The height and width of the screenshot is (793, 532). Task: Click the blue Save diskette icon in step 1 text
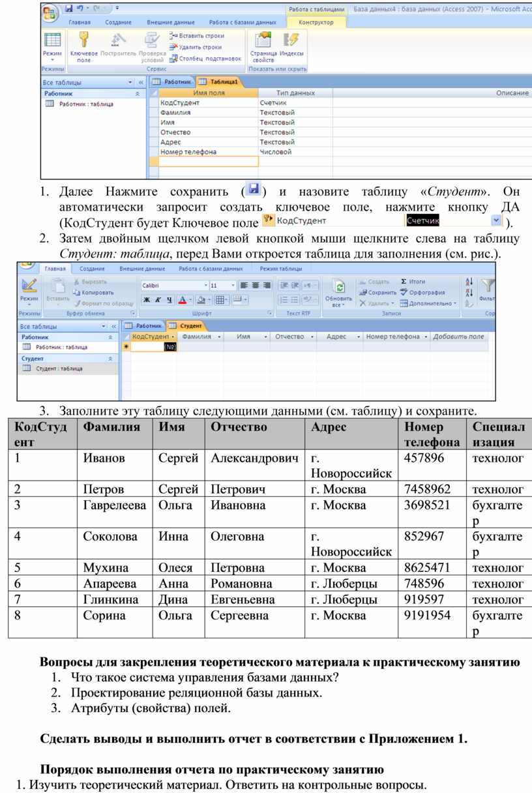[x=254, y=189]
